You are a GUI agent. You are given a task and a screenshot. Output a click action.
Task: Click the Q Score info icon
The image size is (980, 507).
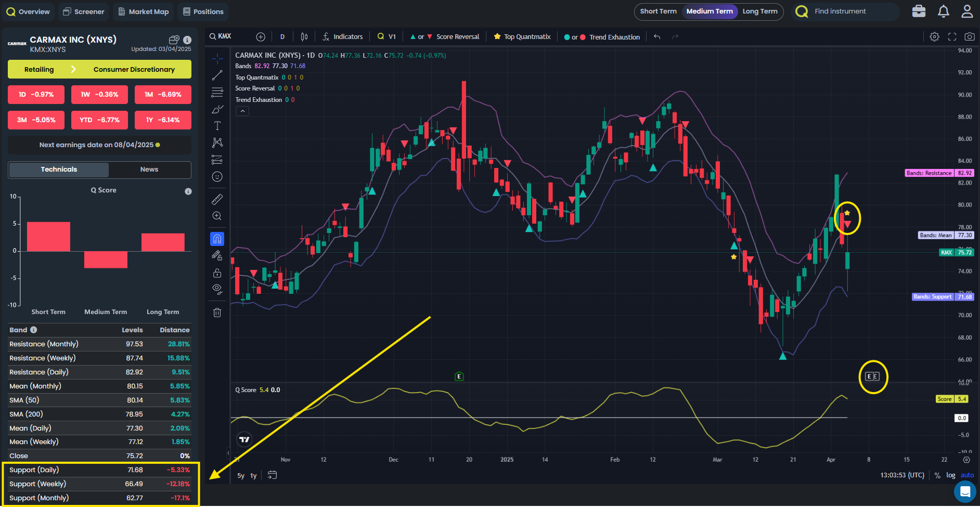pyautogui.click(x=188, y=191)
